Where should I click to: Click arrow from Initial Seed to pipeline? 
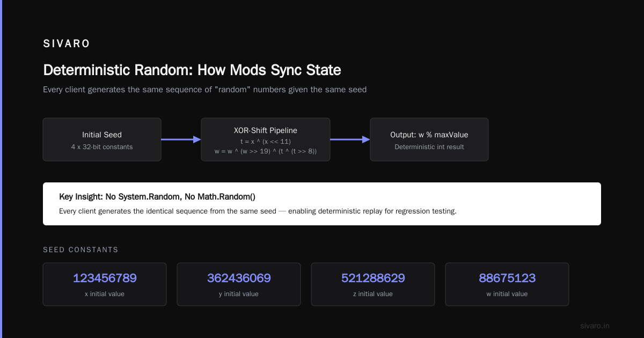(x=181, y=139)
